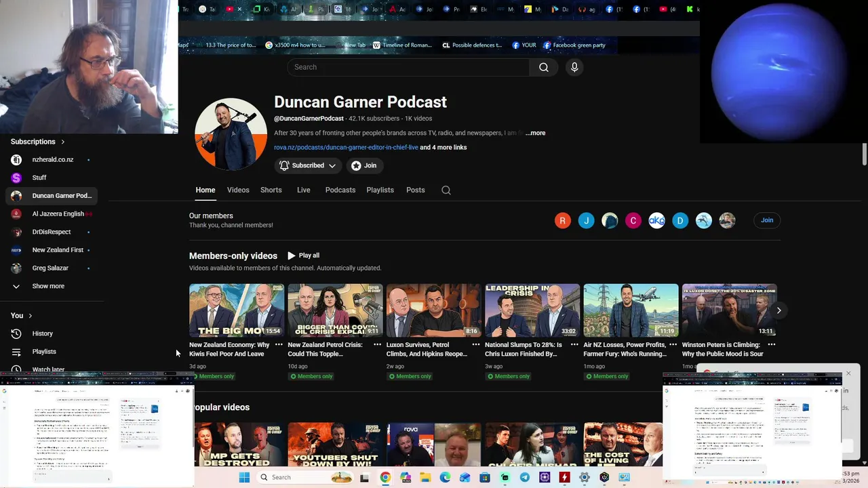Open Subscribed notification dropdown

[308, 165]
